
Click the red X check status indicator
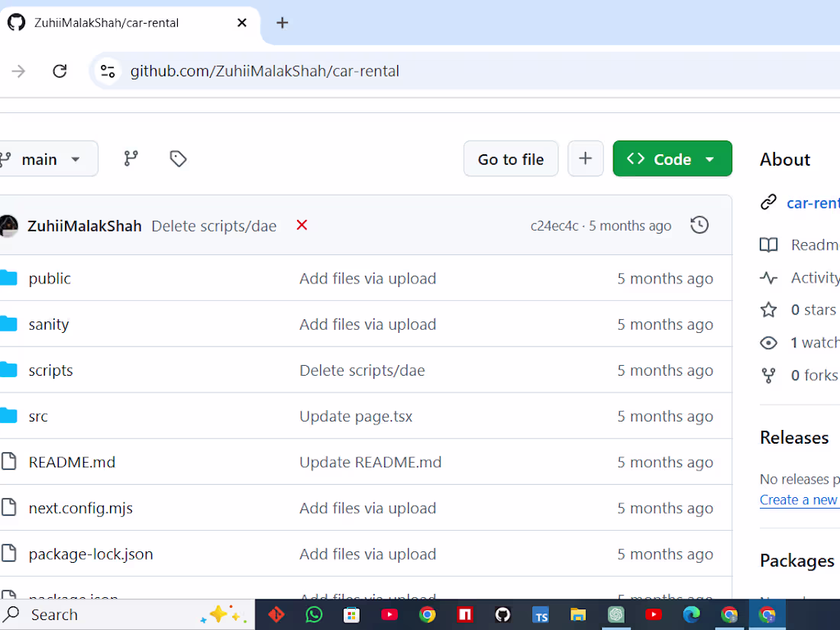coord(301,225)
